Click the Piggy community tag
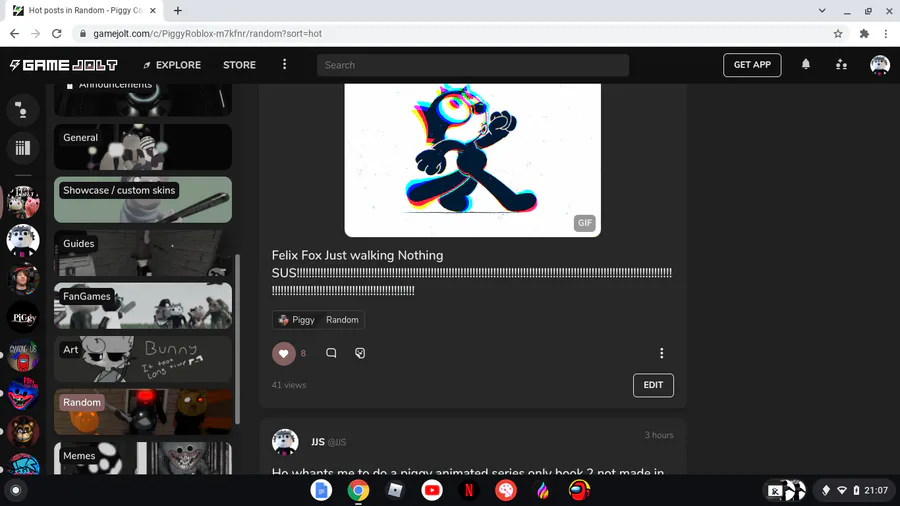 [x=297, y=320]
